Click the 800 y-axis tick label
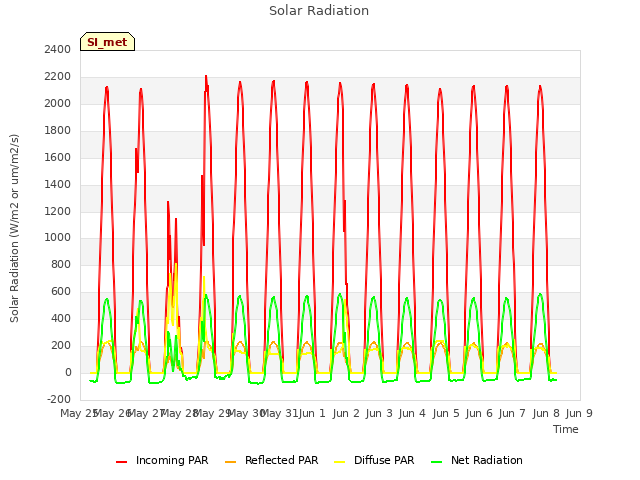This screenshot has height=480, width=640. coord(61,264)
